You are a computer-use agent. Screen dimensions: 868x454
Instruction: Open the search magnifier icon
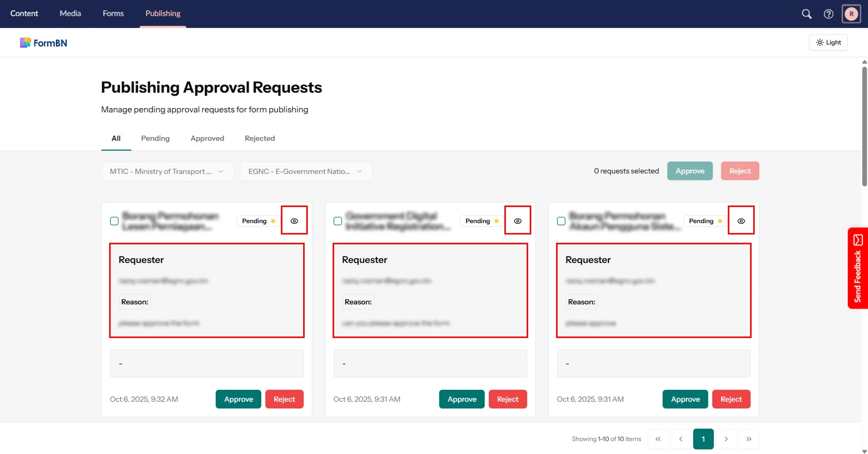[806, 14]
